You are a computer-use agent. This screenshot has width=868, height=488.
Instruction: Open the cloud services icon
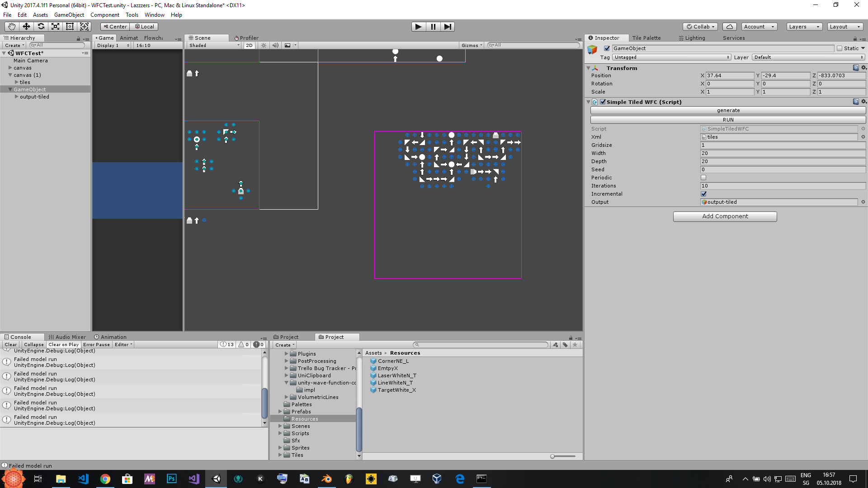pyautogui.click(x=730, y=27)
